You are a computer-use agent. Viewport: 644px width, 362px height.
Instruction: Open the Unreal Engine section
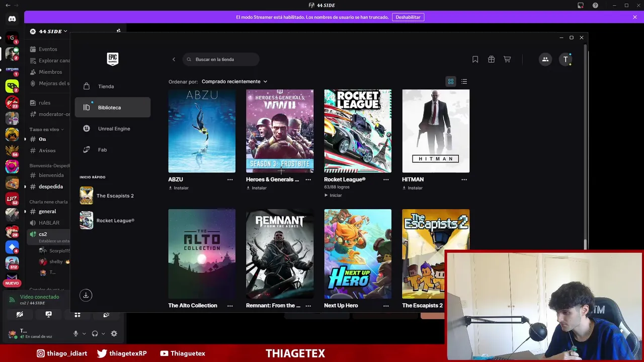[113, 129]
